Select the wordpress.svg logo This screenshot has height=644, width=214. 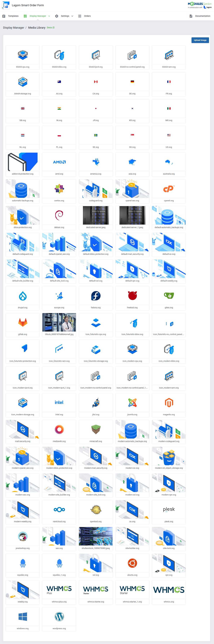[x=59, y=616]
